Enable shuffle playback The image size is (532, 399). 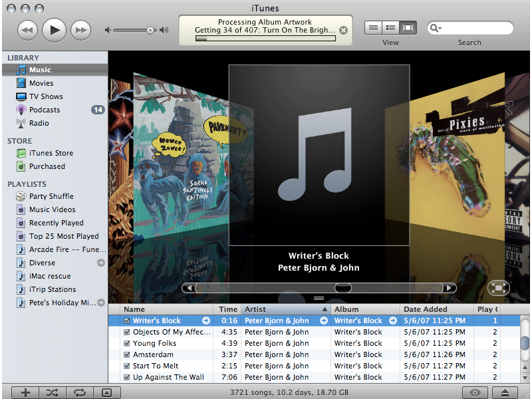pos(53,392)
